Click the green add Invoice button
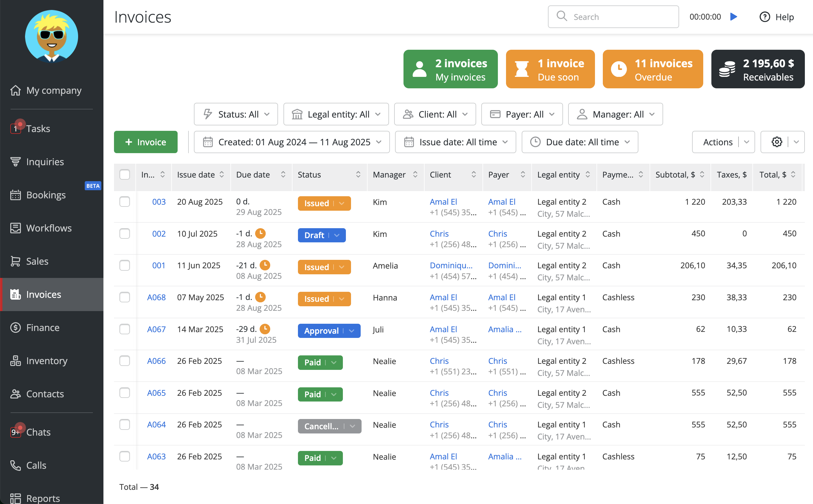Viewport: 813px width, 504px height. click(146, 142)
